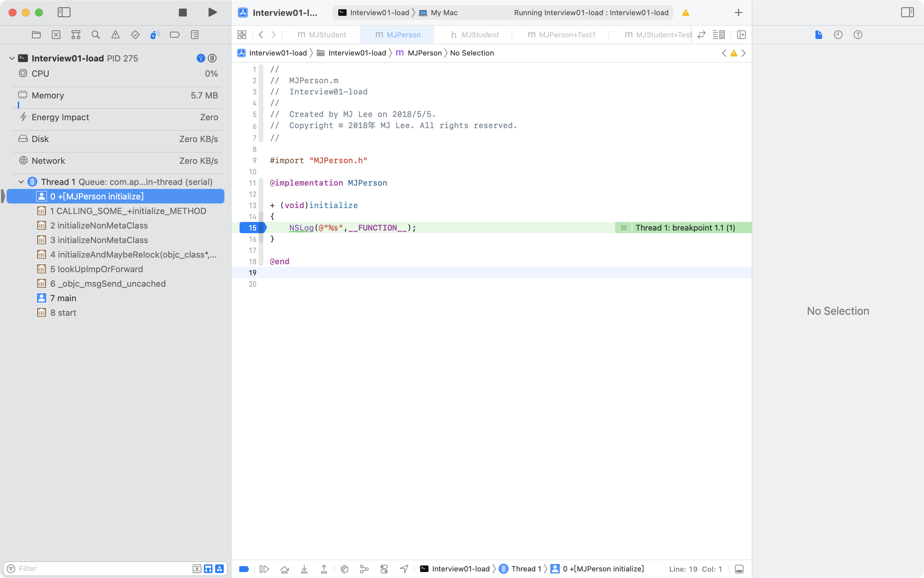Toggle the rightmost debug navigator filter button
The width and height of the screenshot is (924, 578).
click(x=219, y=568)
